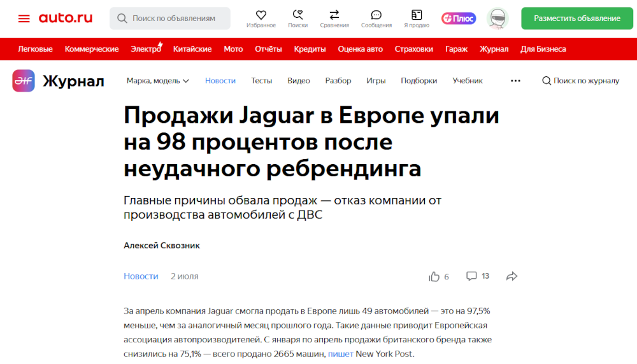Share the article via arrow icon

click(512, 276)
